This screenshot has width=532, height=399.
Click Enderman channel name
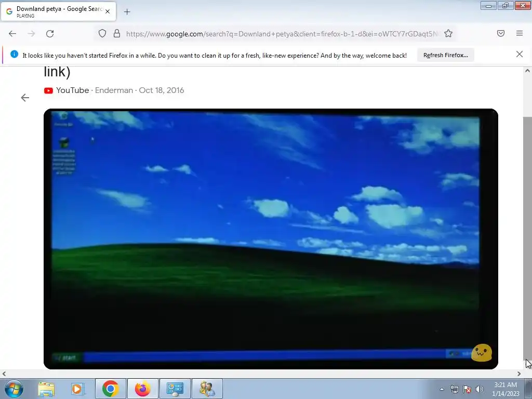click(x=114, y=90)
